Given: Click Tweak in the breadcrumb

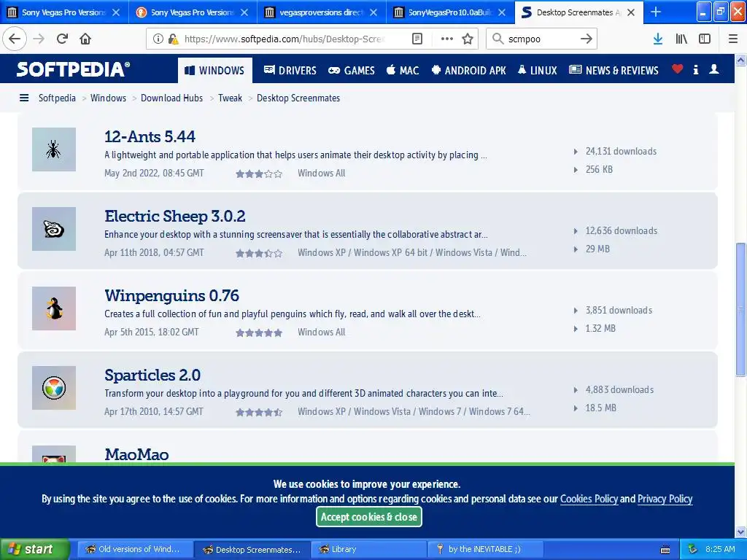Looking at the screenshot, I should pos(230,98).
